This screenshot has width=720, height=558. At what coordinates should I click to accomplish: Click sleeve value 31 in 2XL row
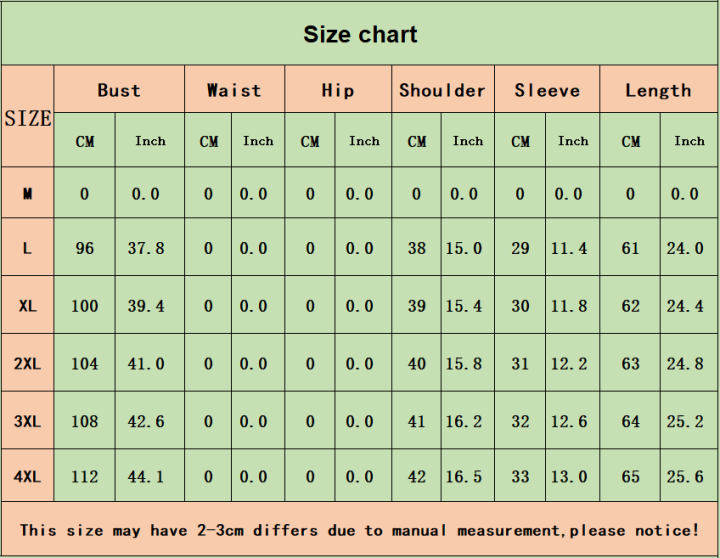point(520,364)
